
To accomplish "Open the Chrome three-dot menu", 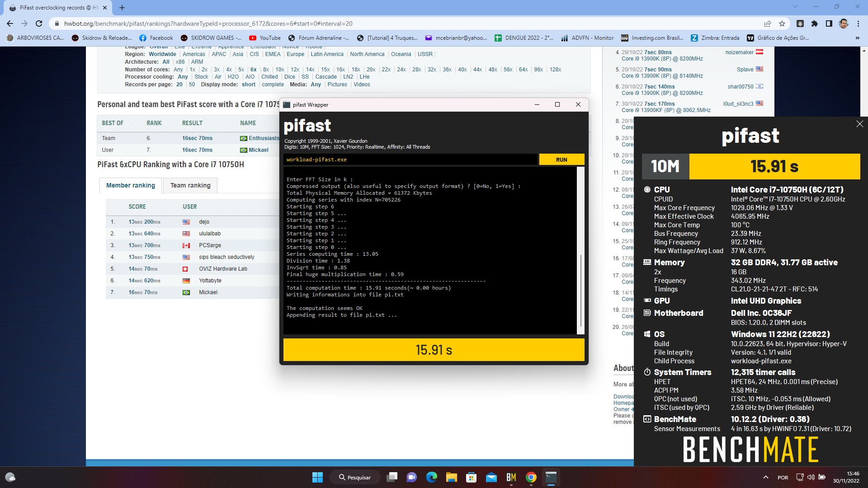I will click(858, 23).
